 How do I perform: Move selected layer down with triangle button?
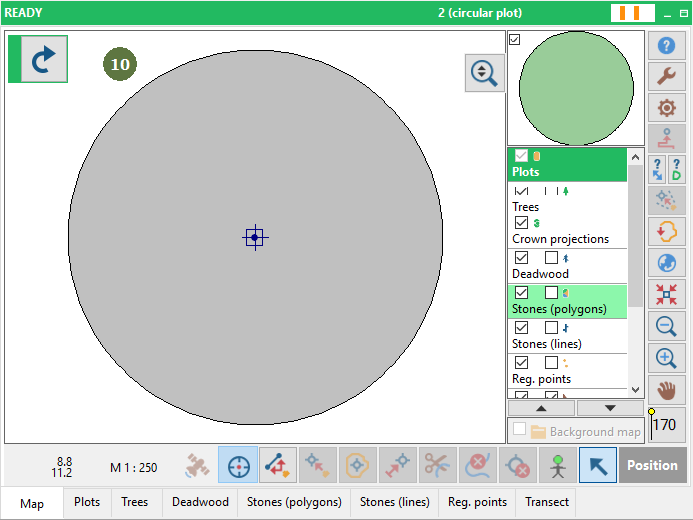610,408
